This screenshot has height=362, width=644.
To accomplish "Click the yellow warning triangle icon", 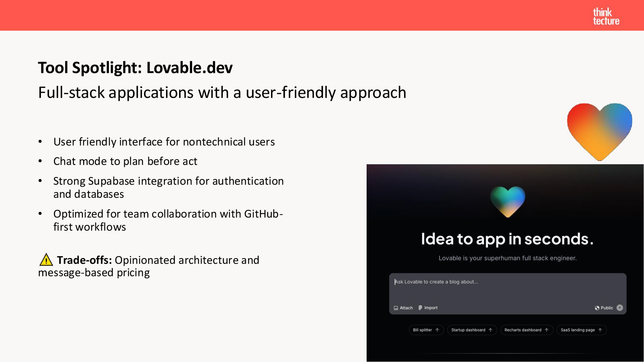I will tap(46, 260).
